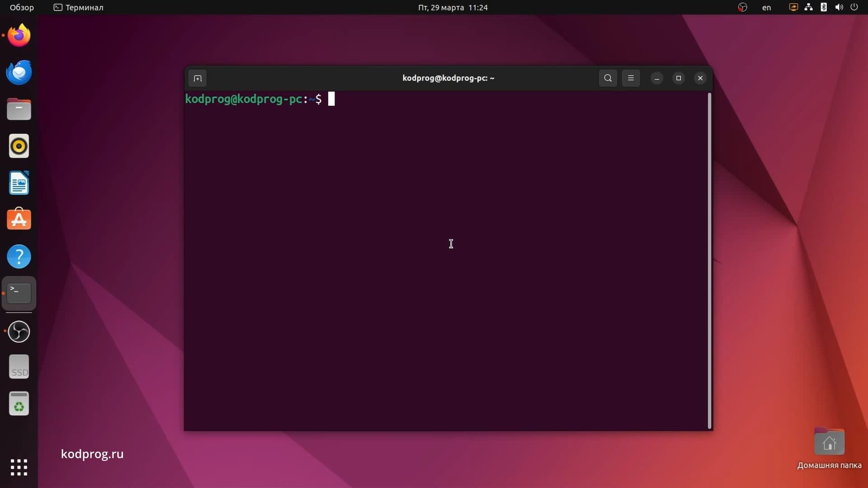Open the Терминал app menu
This screenshot has height=488, width=868.
79,7
